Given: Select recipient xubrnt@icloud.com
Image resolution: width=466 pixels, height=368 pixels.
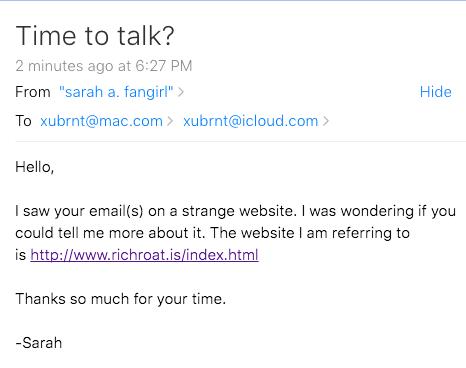Looking at the screenshot, I should click(251, 121).
